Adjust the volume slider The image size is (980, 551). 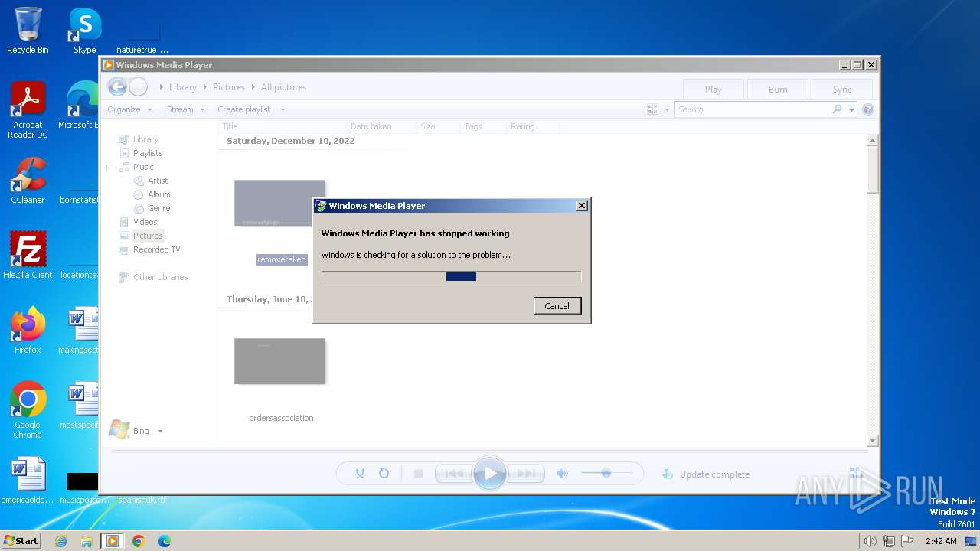[x=606, y=474]
